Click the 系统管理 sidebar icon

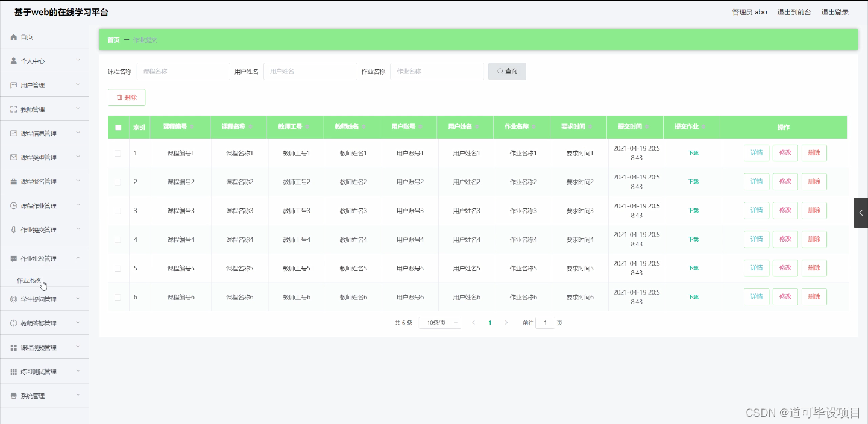point(13,395)
